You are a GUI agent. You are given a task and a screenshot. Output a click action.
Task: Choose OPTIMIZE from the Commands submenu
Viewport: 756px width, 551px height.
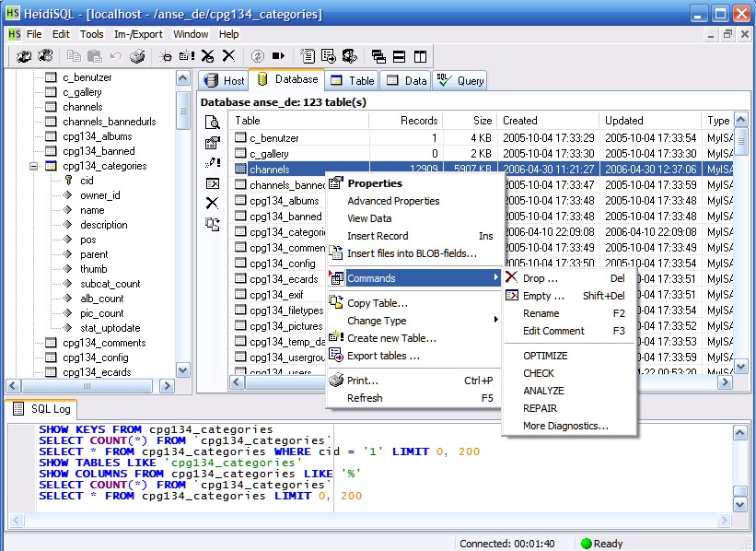click(x=545, y=356)
